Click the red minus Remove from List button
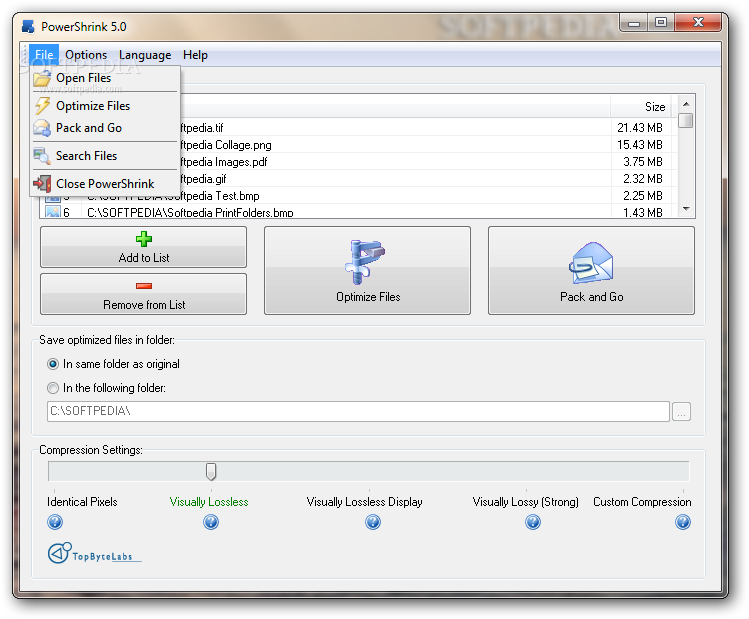This screenshot has width=749, height=619. pos(144,294)
